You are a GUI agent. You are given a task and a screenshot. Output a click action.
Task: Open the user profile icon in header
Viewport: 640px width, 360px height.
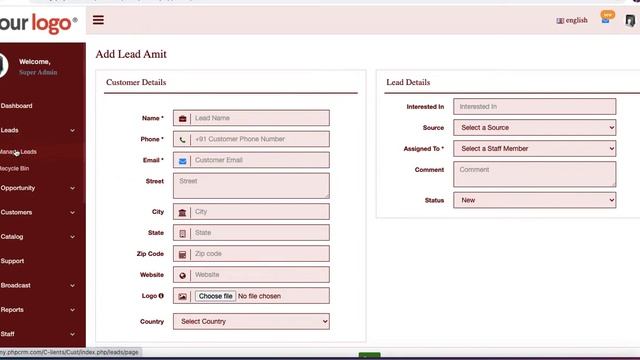click(631, 20)
